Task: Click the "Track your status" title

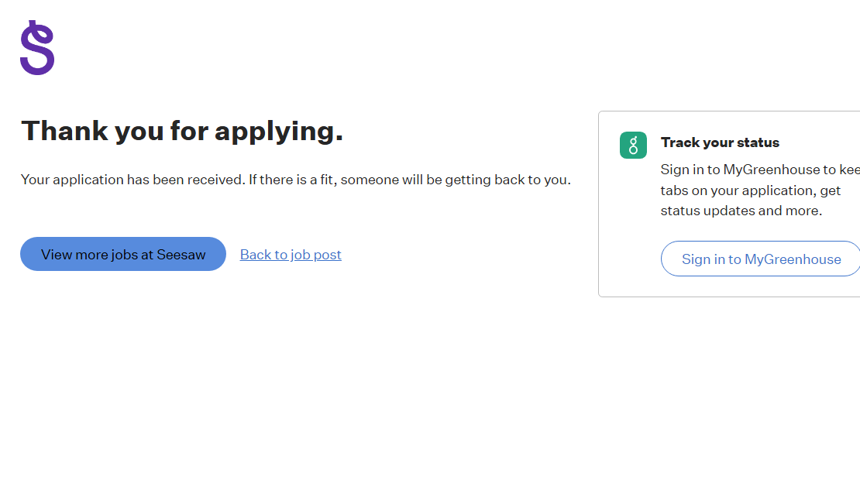Action: tap(720, 142)
